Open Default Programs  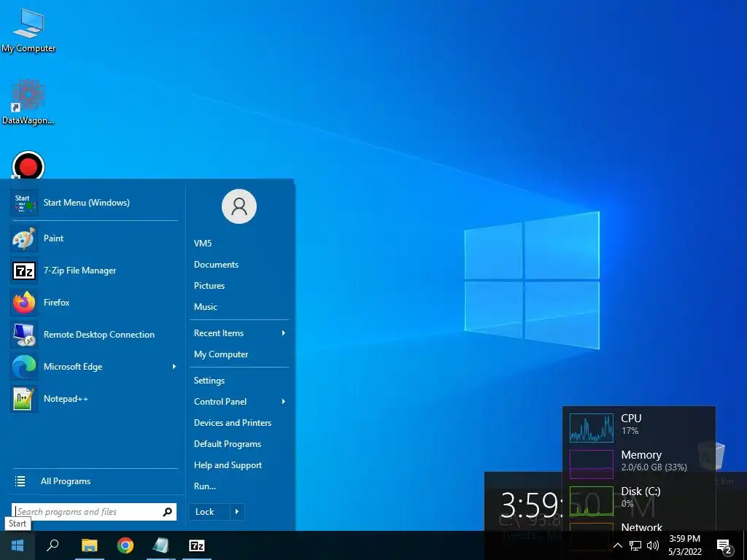pyautogui.click(x=228, y=444)
